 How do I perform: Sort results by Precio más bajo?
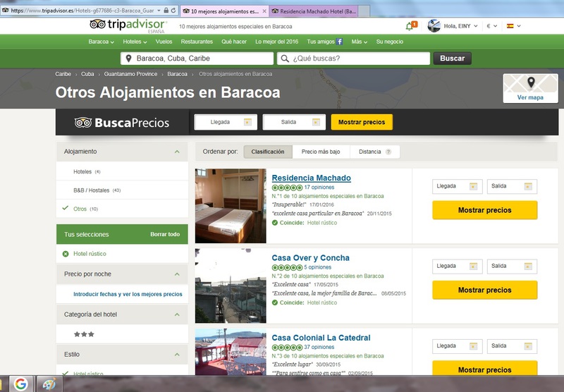[x=321, y=152]
